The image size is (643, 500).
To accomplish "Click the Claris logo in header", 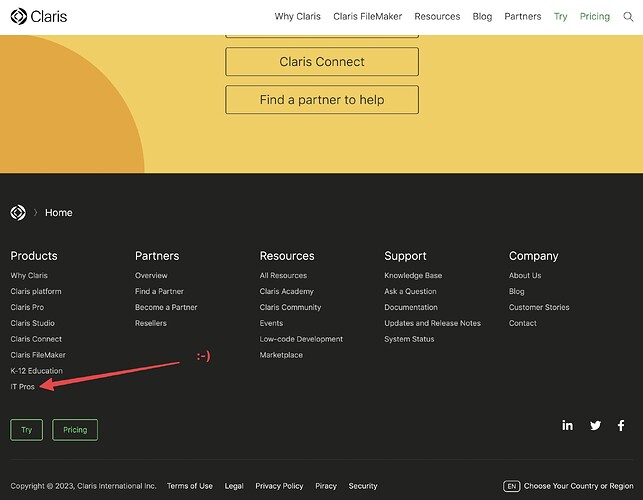I will point(39,16).
